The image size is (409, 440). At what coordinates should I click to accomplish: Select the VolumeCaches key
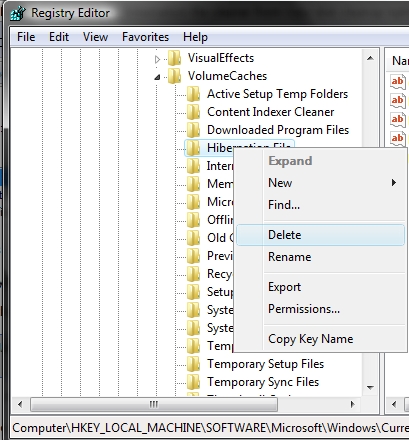click(x=227, y=76)
